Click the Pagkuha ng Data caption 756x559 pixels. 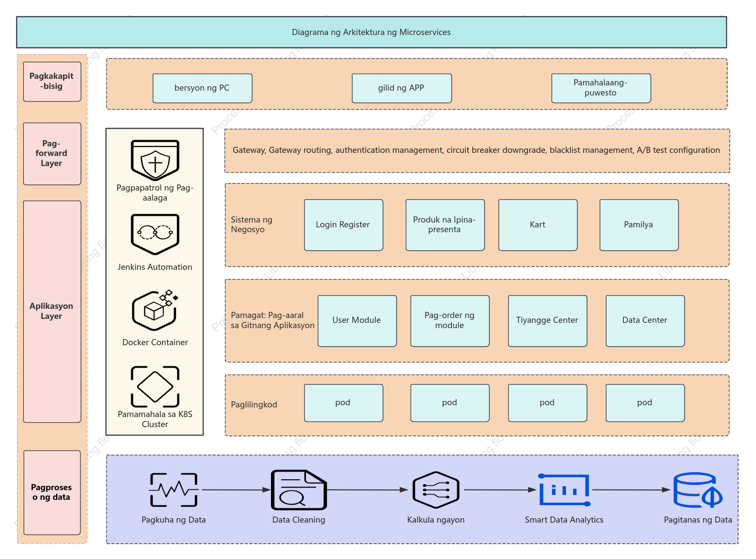[x=174, y=520]
